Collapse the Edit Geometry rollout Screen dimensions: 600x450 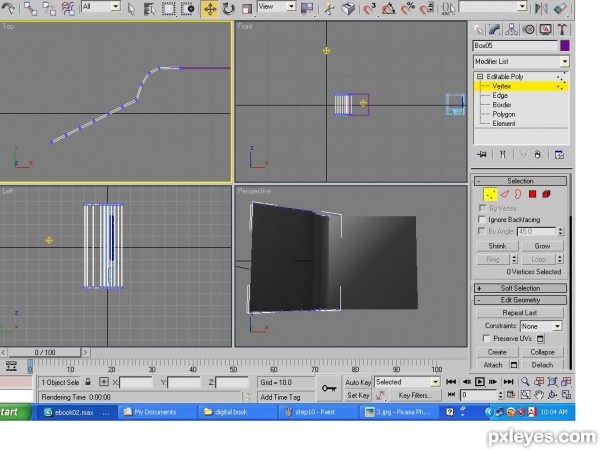(520, 300)
